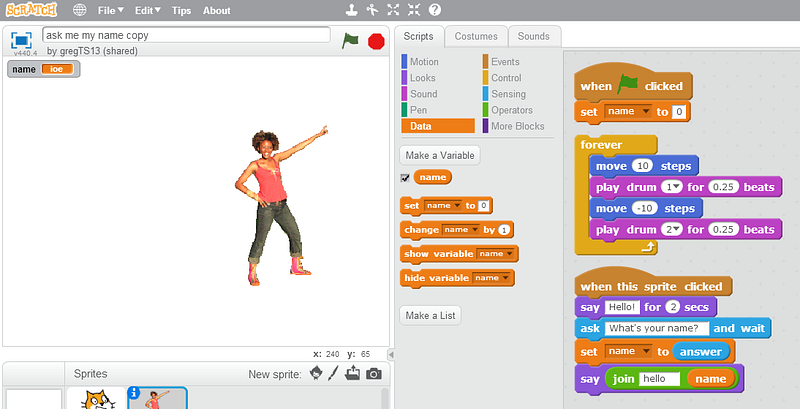Click the green flag to start
The width and height of the screenshot is (800, 409).
pos(351,40)
